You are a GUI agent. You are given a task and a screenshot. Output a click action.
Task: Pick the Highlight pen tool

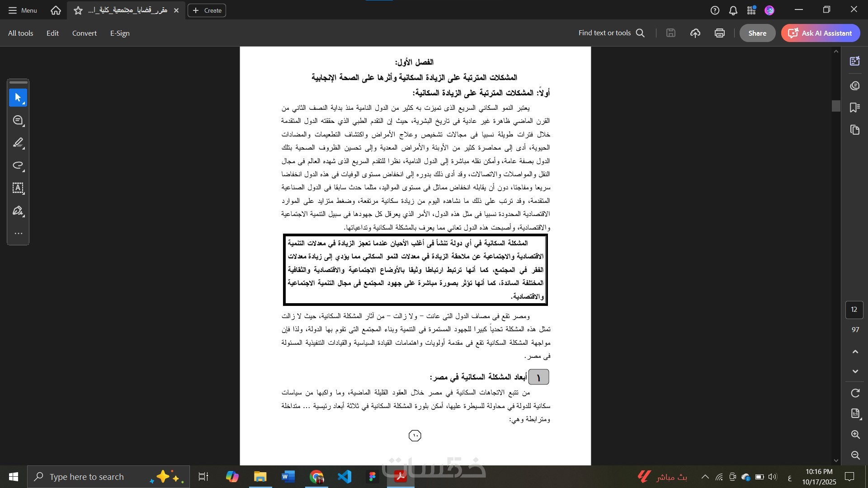coord(18,143)
